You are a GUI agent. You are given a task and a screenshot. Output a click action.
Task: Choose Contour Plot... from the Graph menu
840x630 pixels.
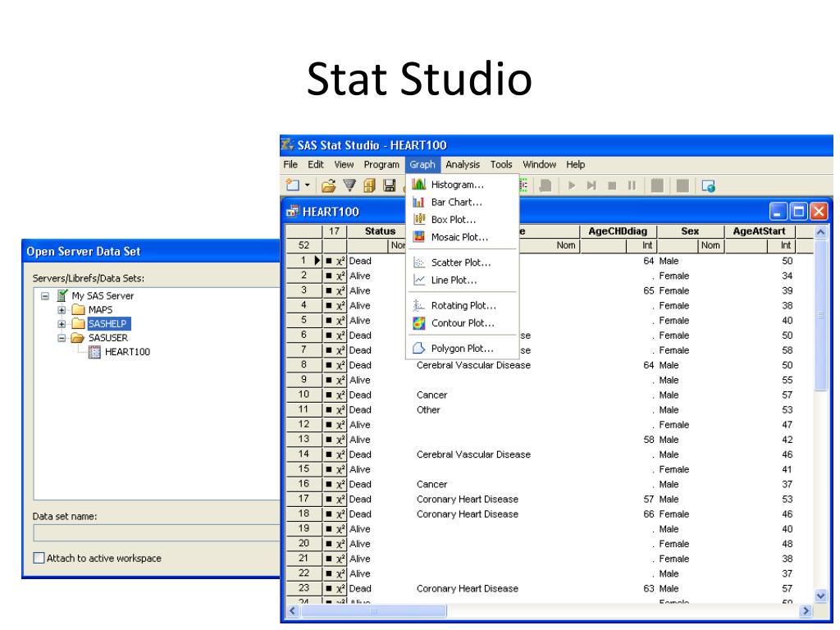click(x=463, y=323)
